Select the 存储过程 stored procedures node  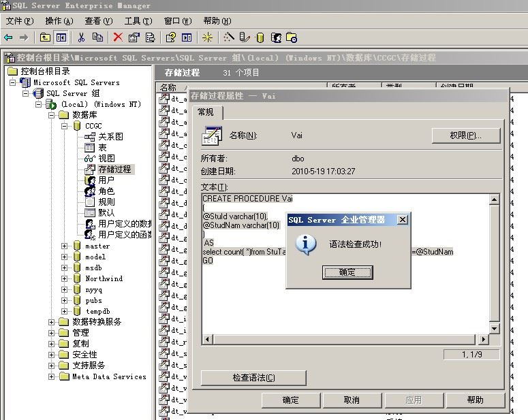115,169
